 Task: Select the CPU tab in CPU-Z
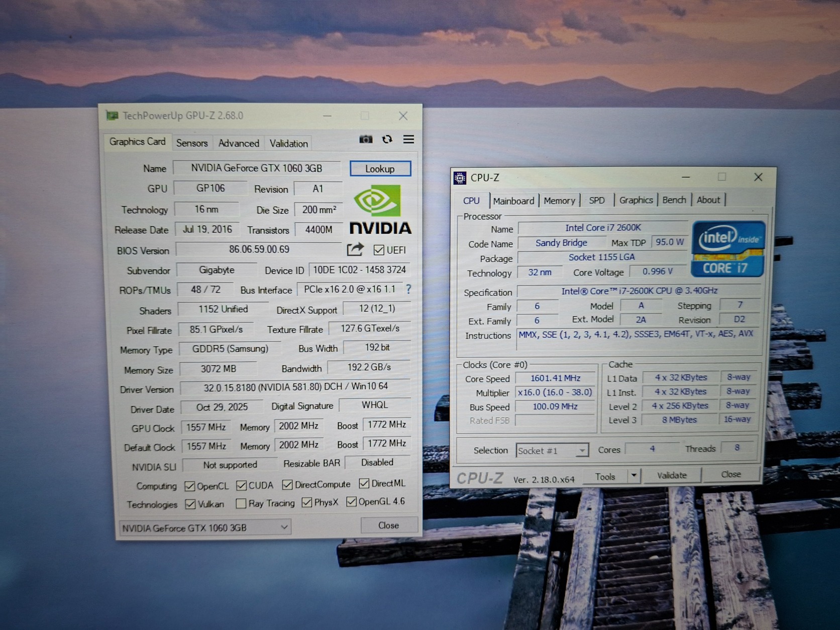pyautogui.click(x=471, y=201)
